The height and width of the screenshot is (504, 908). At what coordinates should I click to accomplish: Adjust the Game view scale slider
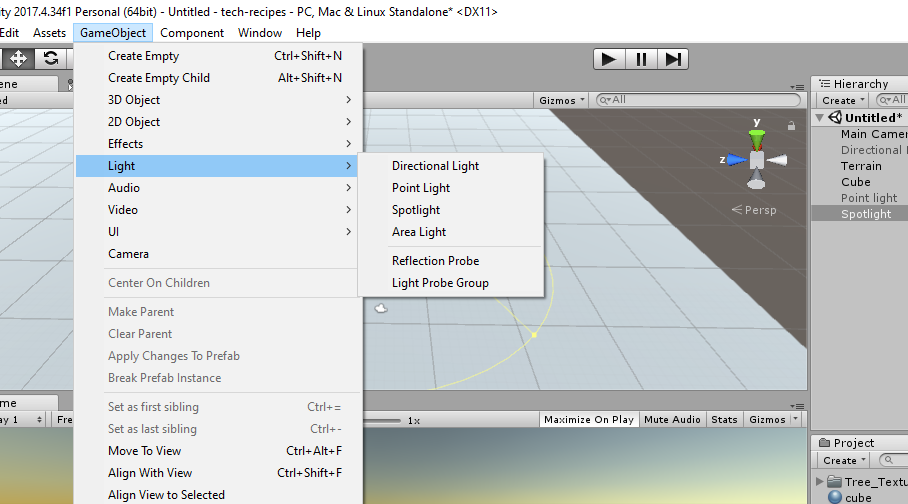point(382,421)
